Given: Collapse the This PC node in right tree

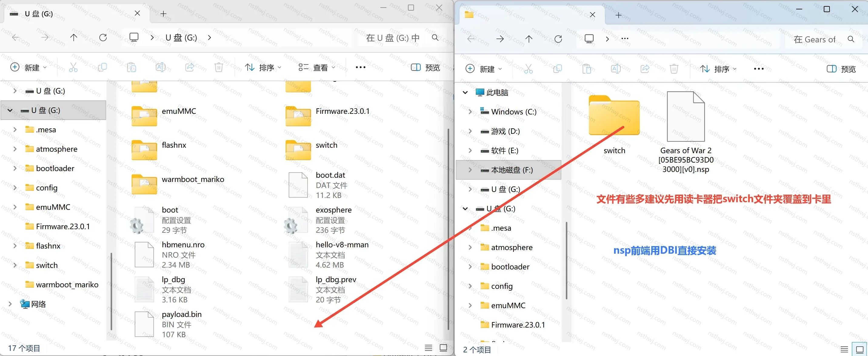Looking at the screenshot, I should click(465, 93).
